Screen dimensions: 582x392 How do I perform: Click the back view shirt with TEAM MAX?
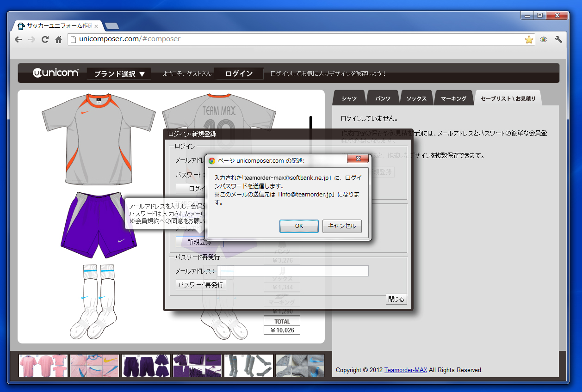220,111
